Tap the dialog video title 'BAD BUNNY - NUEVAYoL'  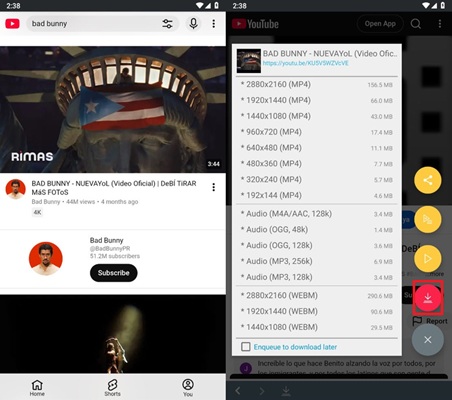[x=330, y=54]
